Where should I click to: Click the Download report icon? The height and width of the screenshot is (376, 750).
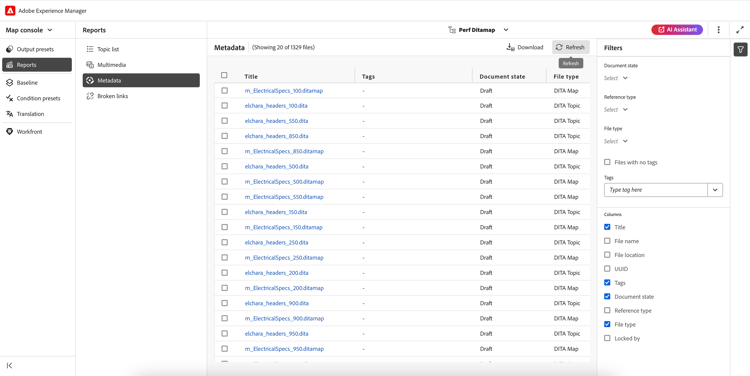[x=510, y=47]
